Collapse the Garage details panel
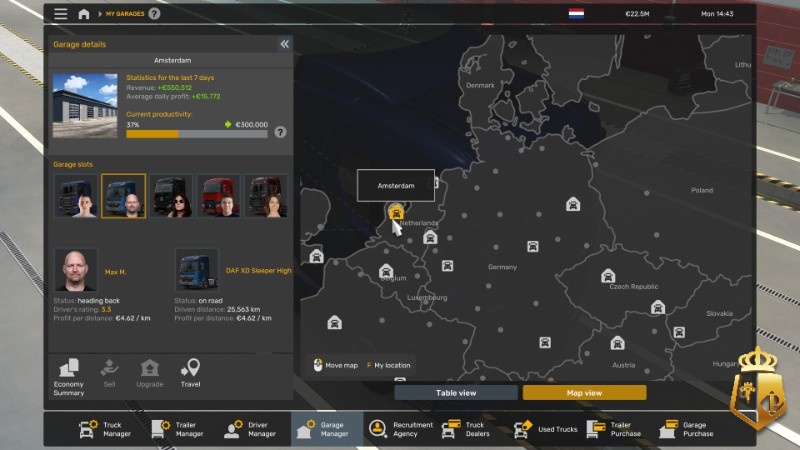800x450 pixels. pyautogui.click(x=284, y=44)
